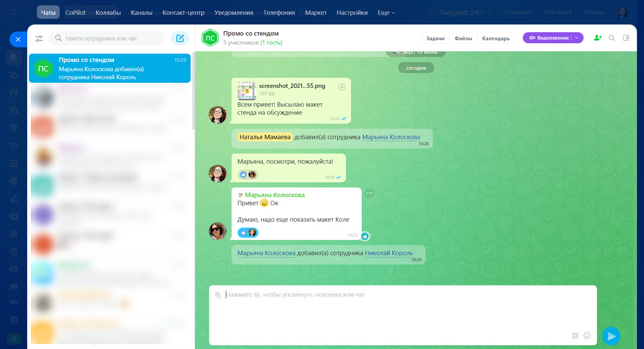Image resolution: width=644 pixels, height=349 pixels.
Task: Click the Наталья Мамаева mention
Action: (265, 137)
